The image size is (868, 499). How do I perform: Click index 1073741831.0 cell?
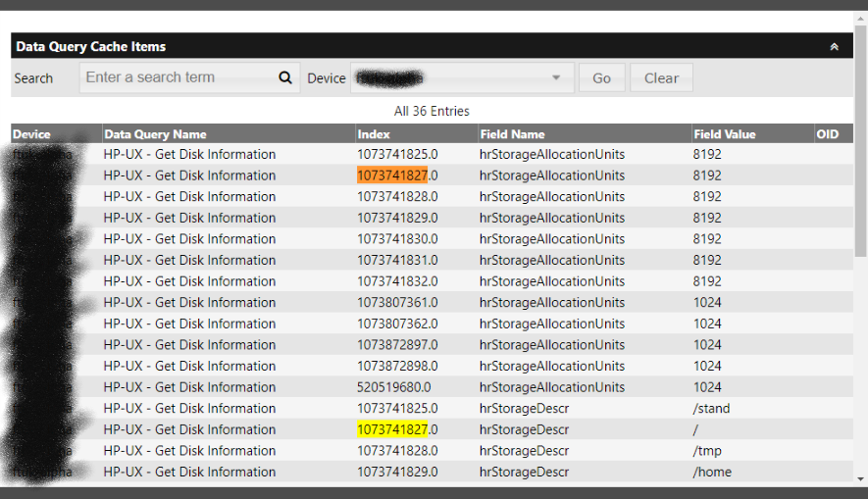coord(397,260)
